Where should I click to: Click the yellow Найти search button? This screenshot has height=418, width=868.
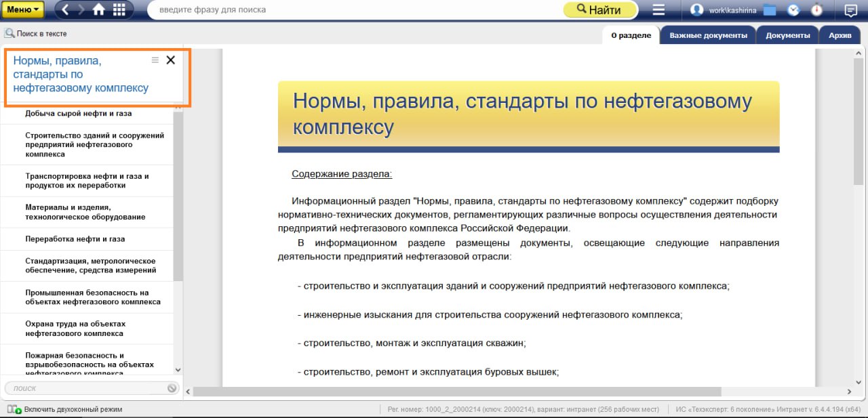tap(599, 9)
